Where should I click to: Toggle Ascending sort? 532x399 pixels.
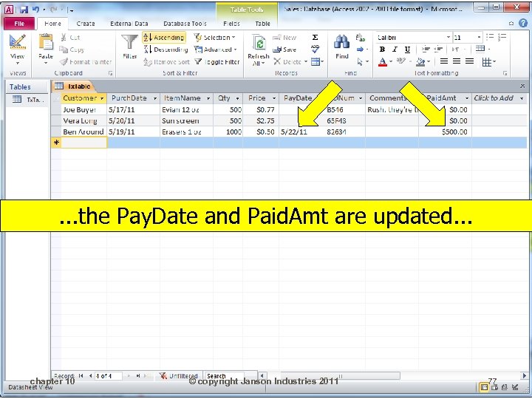click(x=164, y=38)
